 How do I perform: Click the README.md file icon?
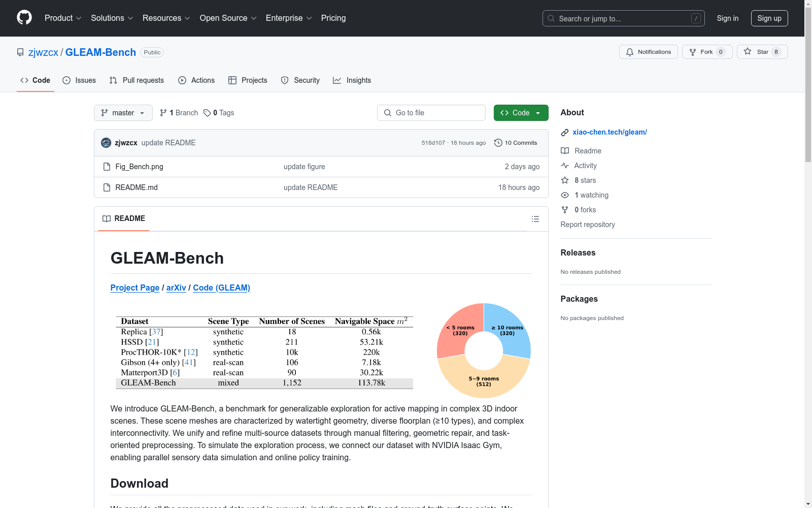coord(107,187)
